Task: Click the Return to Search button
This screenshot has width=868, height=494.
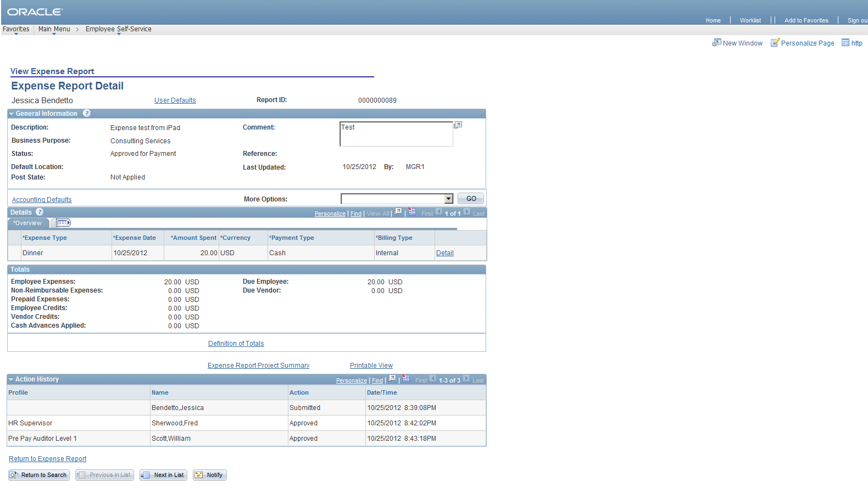Action: 39,475
